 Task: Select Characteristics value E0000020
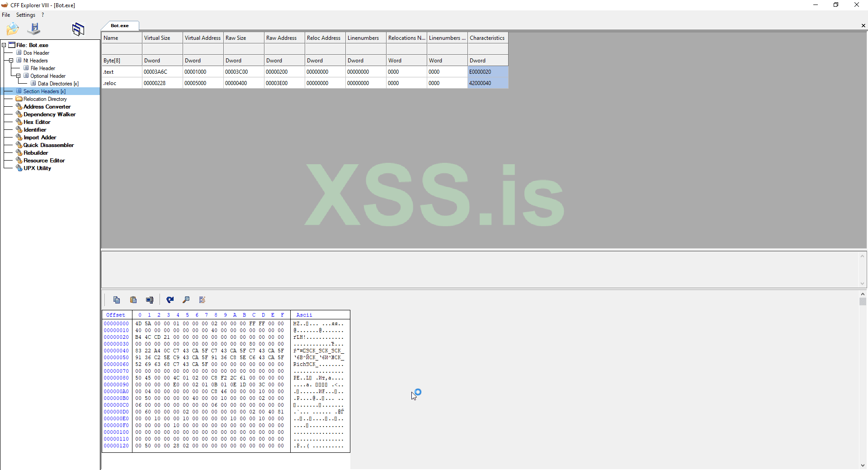(x=488, y=72)
